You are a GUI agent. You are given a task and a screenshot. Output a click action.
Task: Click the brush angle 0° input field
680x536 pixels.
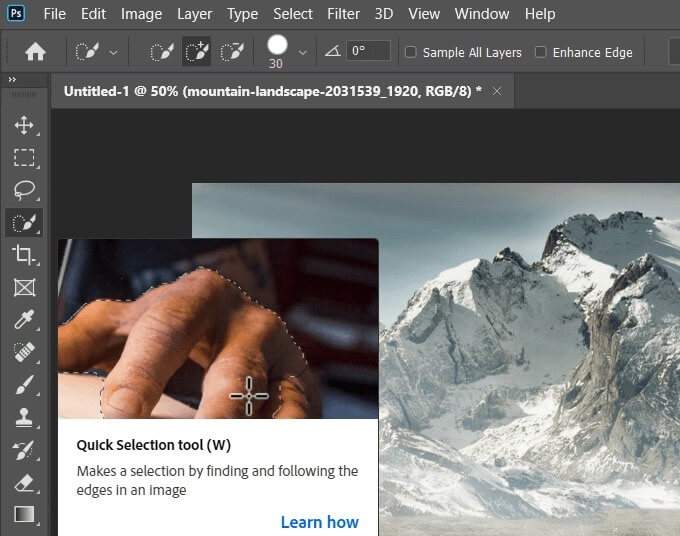(369, 51)
